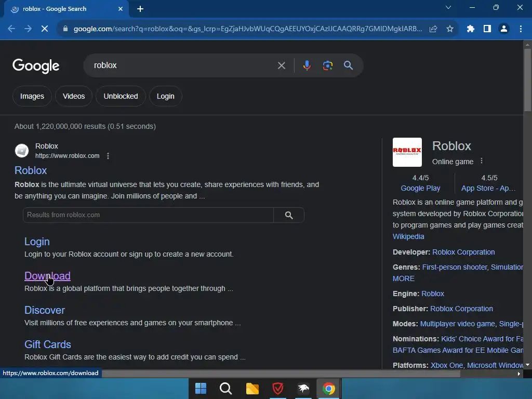The image size is (532, 399).
Task: Open the Chrome three-dot menu
Action: pos(521,29)
